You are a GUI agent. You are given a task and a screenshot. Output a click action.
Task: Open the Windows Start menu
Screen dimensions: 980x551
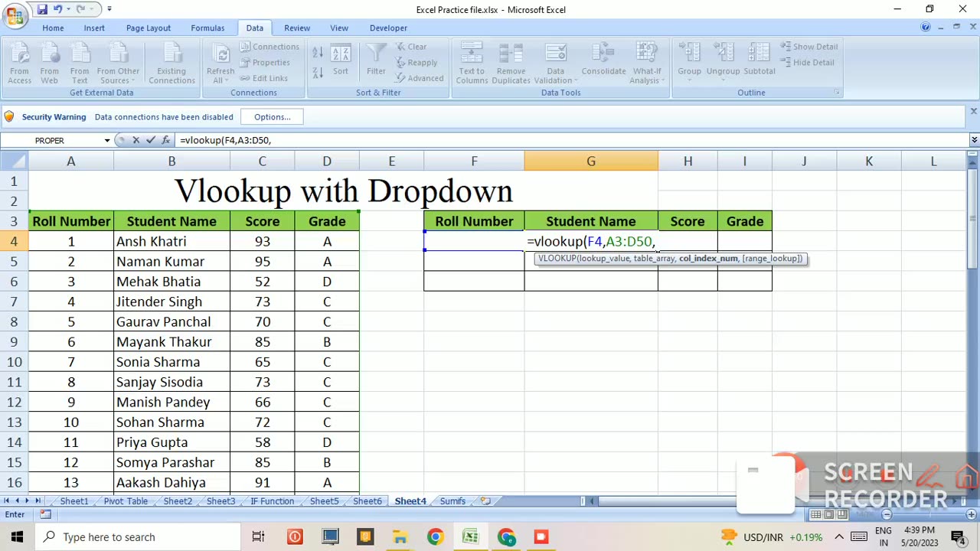pos(17,537)
